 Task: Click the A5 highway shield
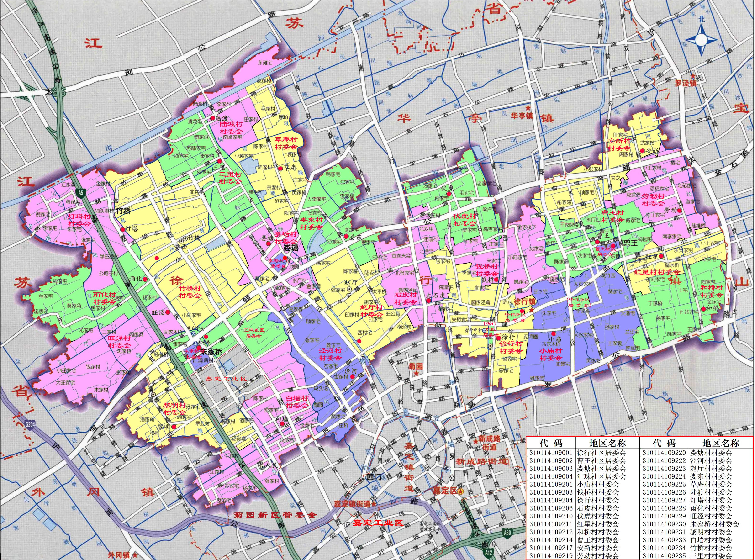[x=81, y=193]
